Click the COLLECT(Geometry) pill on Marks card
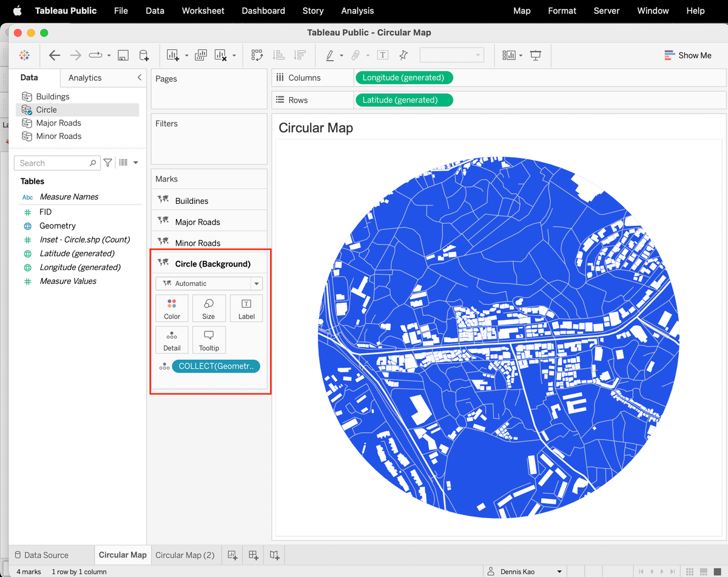The image size is (728, 577). tap(216, 366)
